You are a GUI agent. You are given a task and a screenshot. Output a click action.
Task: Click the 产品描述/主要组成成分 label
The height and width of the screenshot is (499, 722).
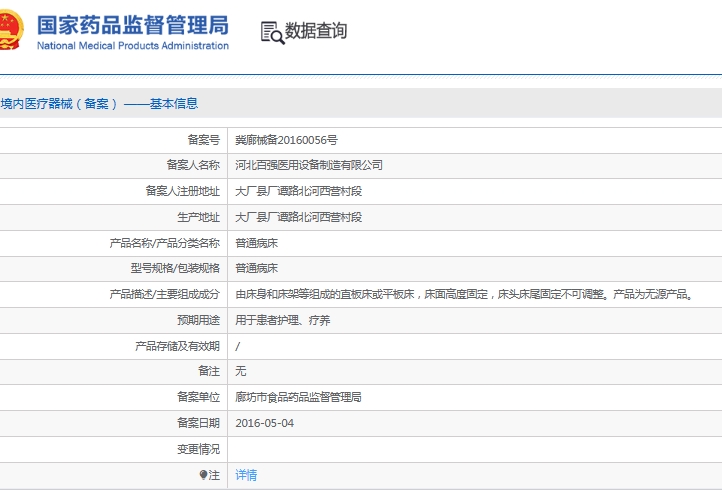point(165,294)
